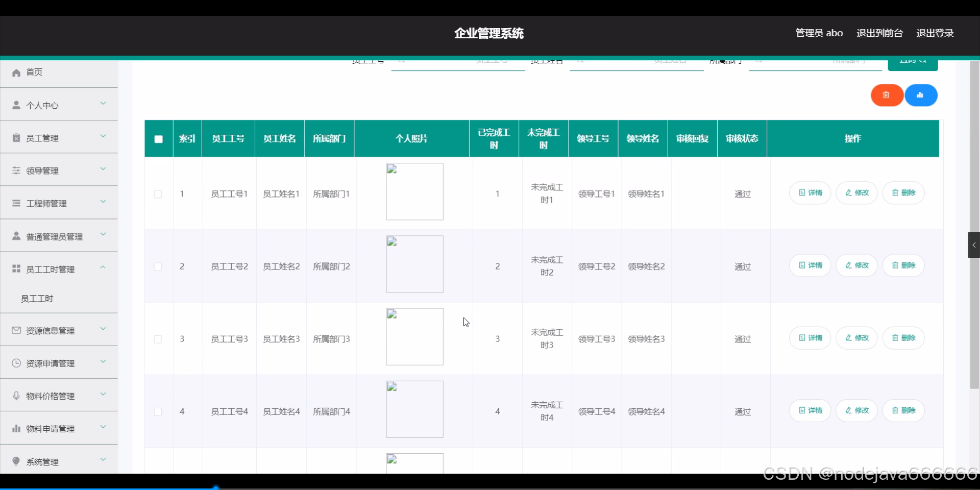Screen dimensions: 980x490
Task: Click the list icon beside 工程师管理
Action: click(16, 203)
